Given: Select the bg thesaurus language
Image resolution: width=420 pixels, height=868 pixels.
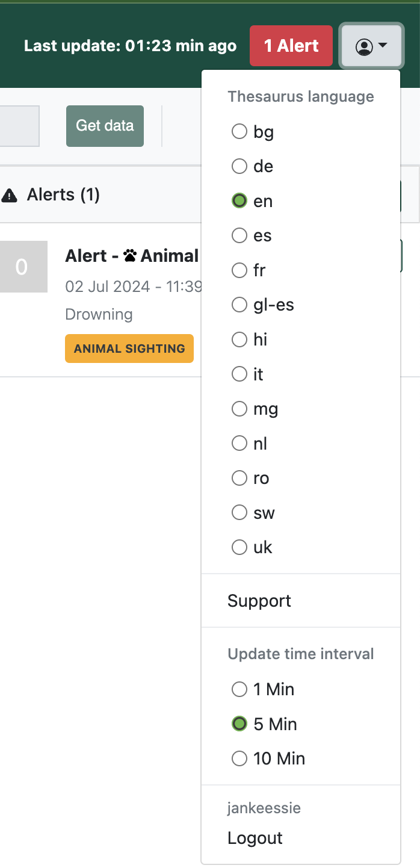Looking at the screenshot, I should coord(239,132).
